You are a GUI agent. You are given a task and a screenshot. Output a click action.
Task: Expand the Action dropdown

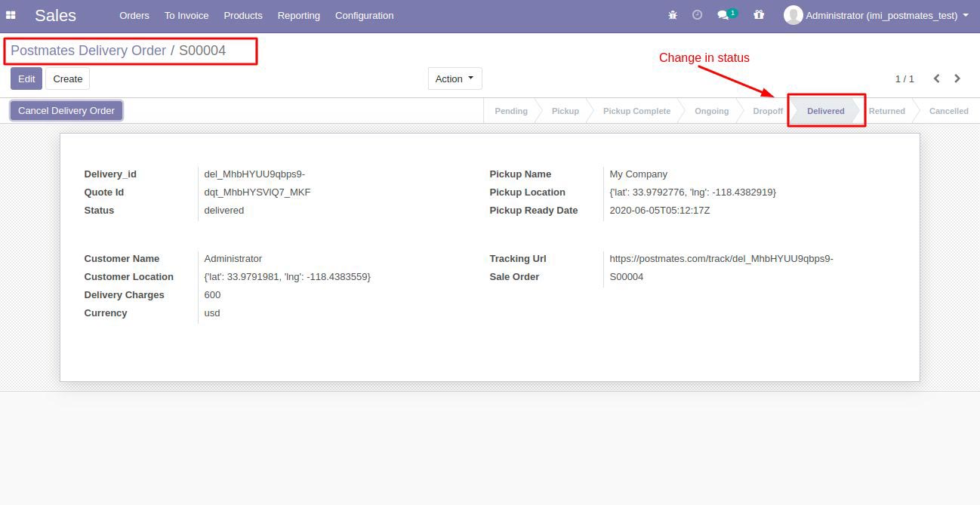point(455,79)
